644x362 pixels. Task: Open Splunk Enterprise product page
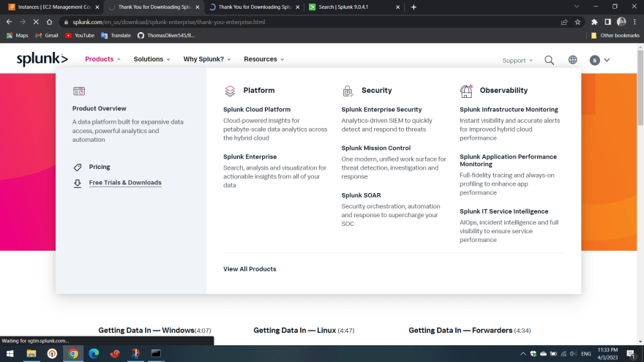click(x=250, y=157)
